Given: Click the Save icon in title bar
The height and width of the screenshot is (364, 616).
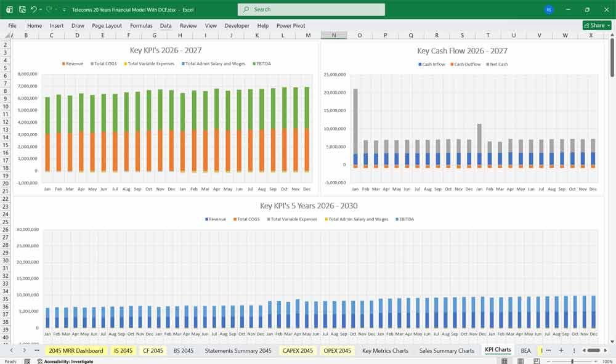Looking at the screenshot, I should (22, 9).
